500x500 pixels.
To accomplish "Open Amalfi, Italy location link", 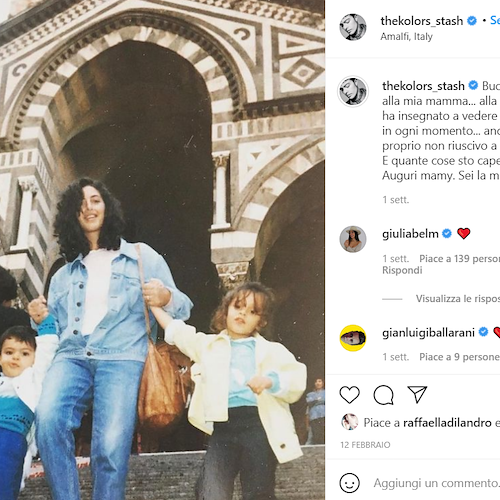I will pos(406,36).
